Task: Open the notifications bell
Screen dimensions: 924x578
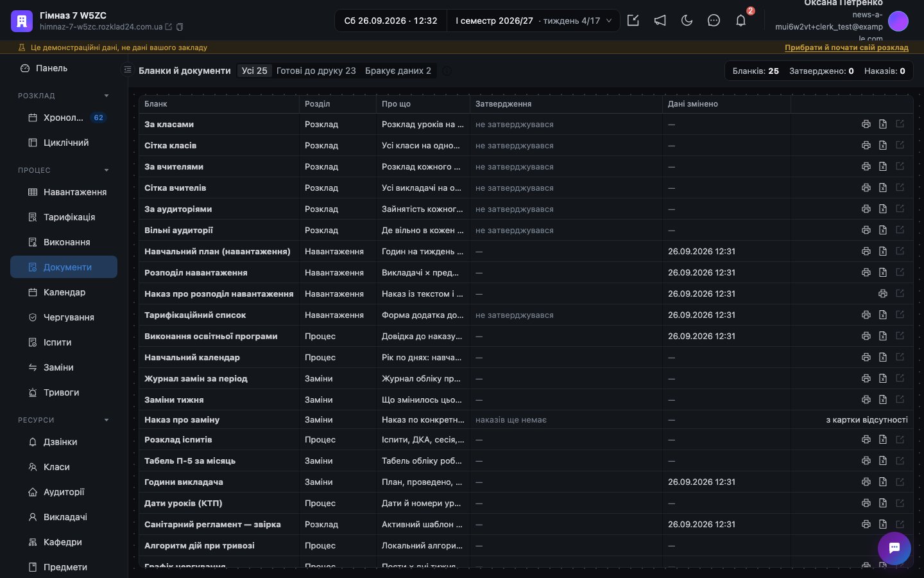Action: tap(740, 21)
